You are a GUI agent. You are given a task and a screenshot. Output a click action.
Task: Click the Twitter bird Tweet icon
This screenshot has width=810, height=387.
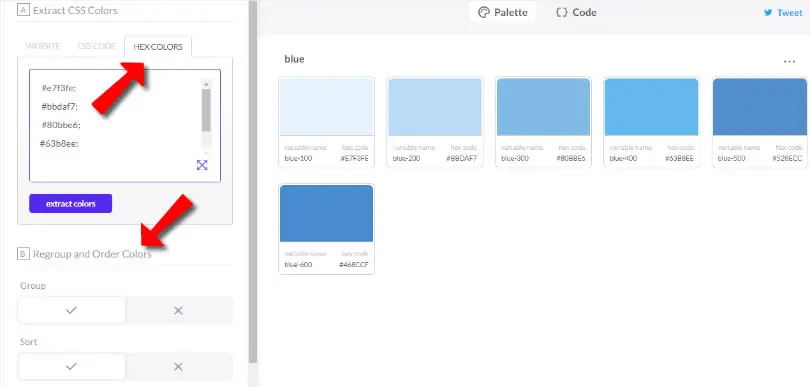tap(768, 13)
